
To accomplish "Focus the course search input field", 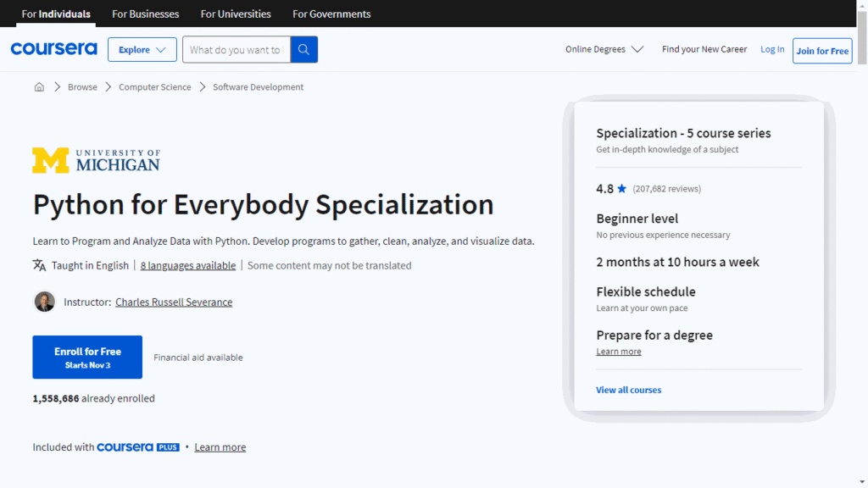I will pyautogui.click(x=236, y=49).
